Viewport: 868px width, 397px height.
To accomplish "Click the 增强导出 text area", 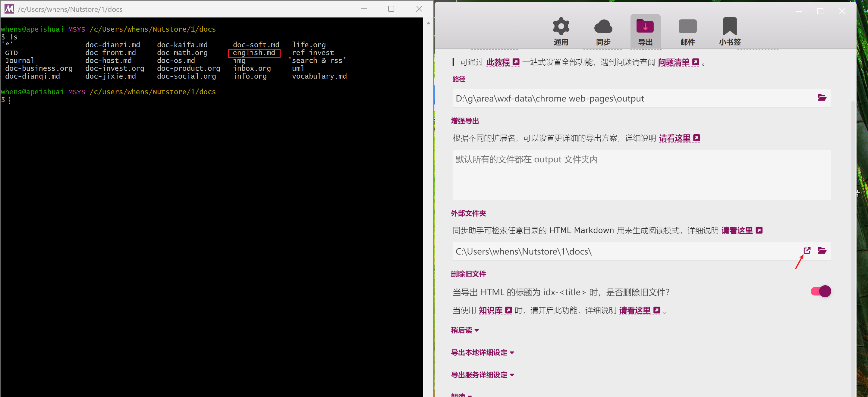I will point(642,175).
